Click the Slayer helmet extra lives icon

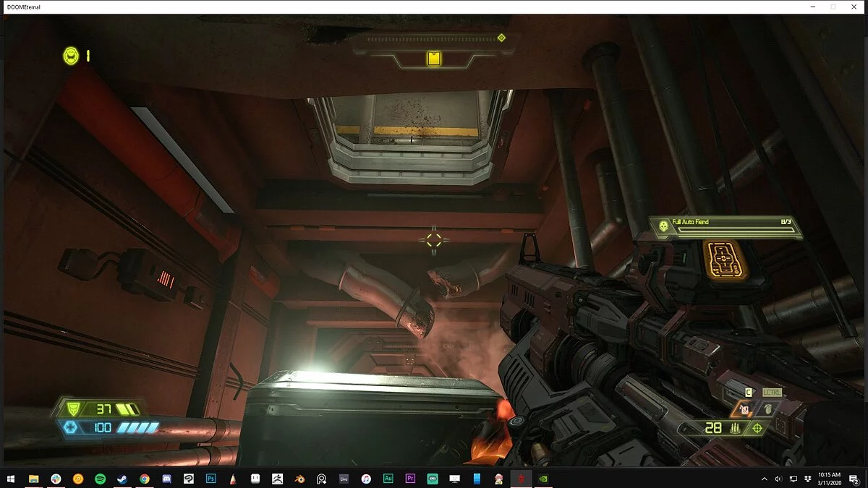(71, 56)
